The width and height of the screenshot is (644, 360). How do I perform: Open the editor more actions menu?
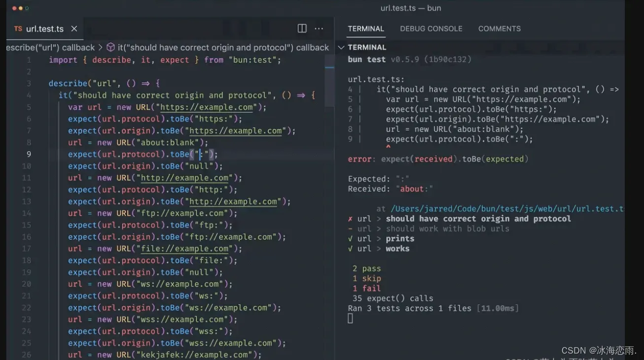[x=319, y=29]
